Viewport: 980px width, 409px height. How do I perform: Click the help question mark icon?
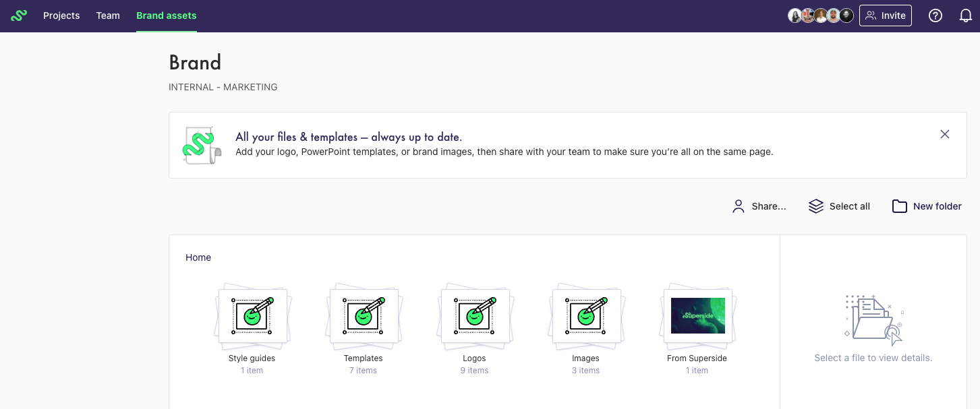point(935,15)
